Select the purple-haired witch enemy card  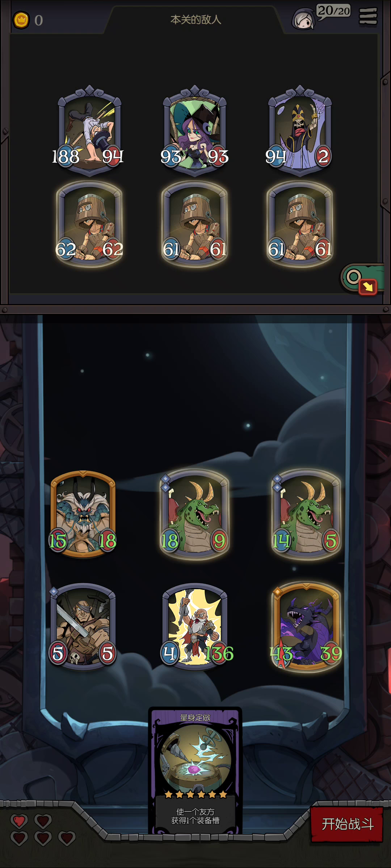pos(195,131)
